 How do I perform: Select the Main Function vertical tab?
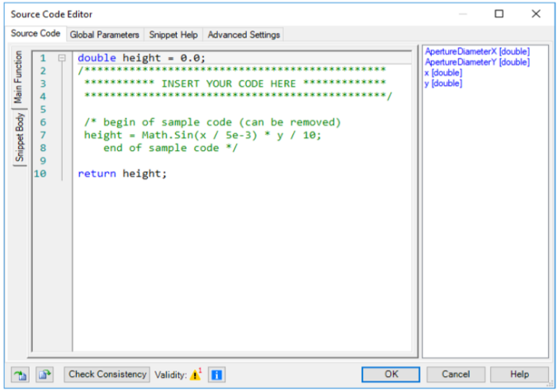(18, 78)
